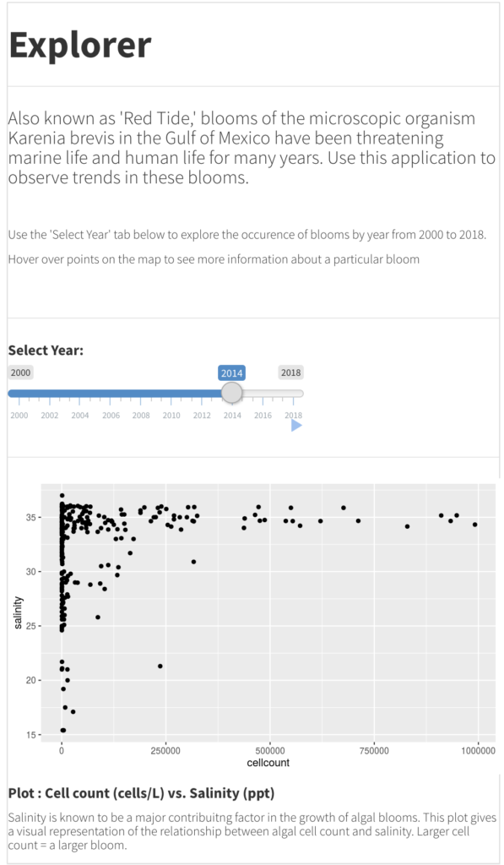Viewport: 504px width, 865px height.
Task: Set slider at the 2010 tick
Action: pos(171,415)
